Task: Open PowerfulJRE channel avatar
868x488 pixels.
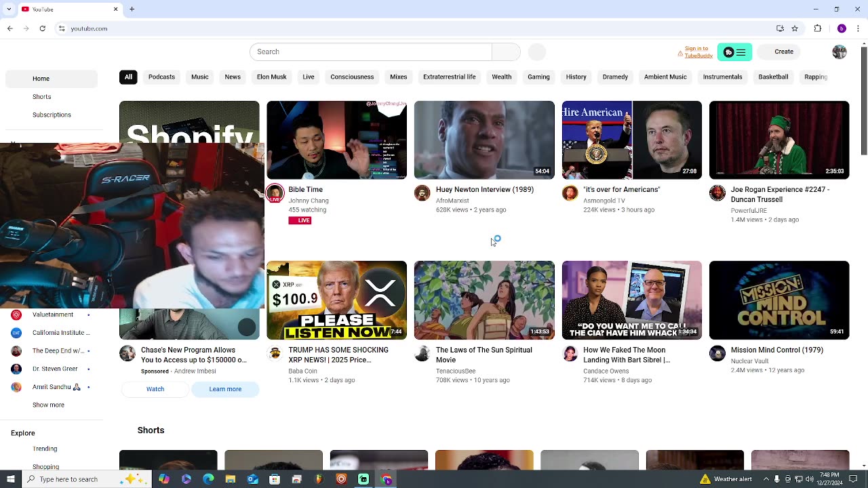Action: coord(717,193)
